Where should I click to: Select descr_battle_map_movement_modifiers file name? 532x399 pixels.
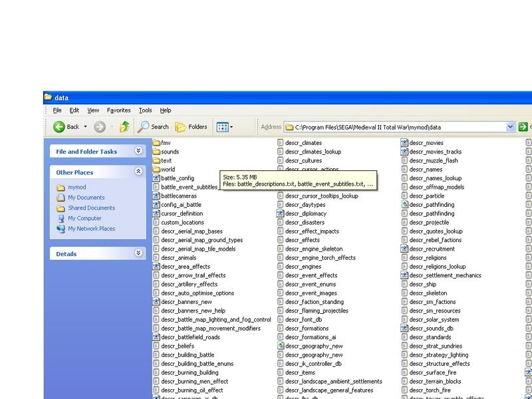(x=211, y=328)
